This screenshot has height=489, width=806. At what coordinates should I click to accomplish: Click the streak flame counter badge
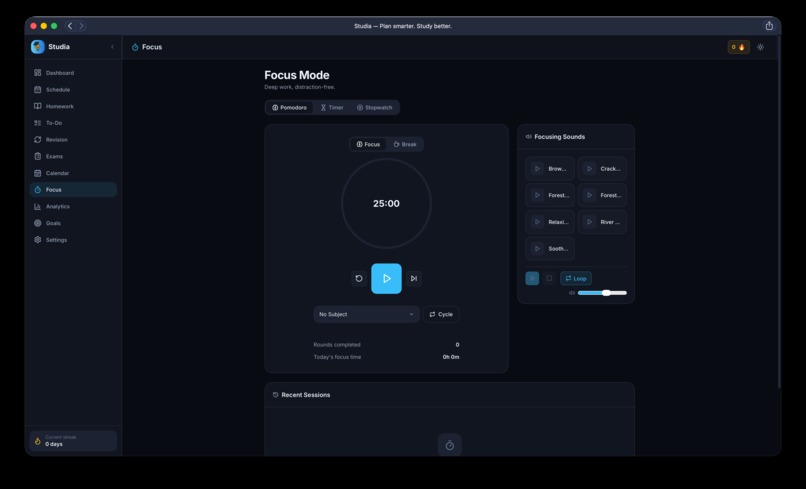738,47
